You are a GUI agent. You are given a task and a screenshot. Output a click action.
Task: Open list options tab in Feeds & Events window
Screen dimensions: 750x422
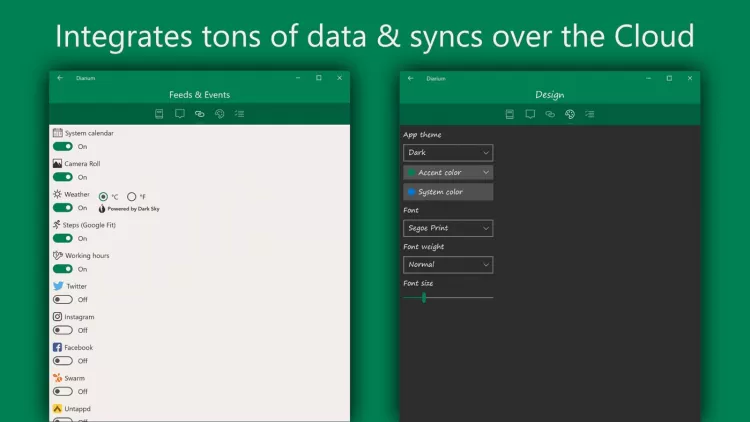[x=240, y=114]
